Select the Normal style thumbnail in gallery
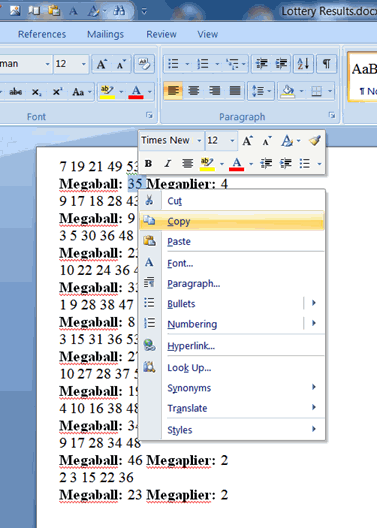The image size is (377, 528). point(364,77)
